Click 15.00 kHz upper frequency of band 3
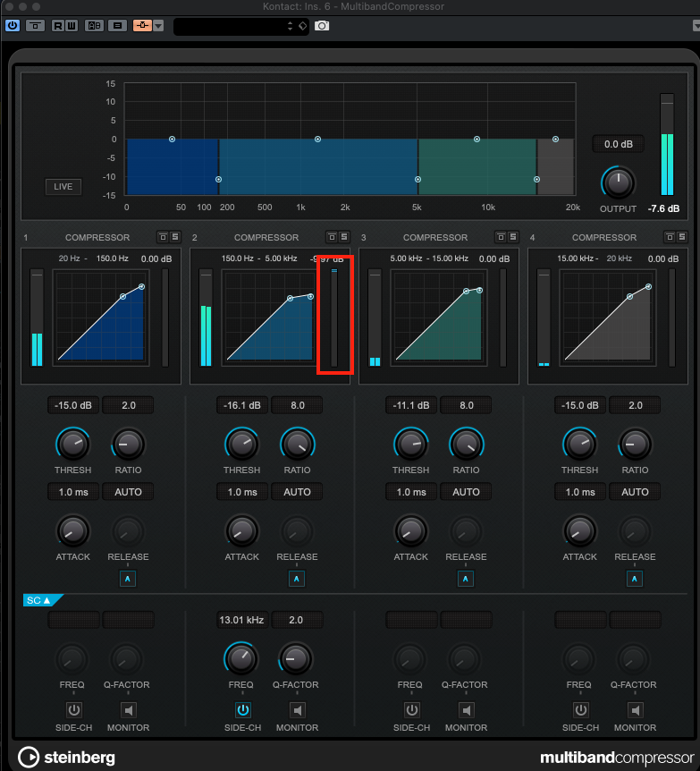 tap(451, 258)
